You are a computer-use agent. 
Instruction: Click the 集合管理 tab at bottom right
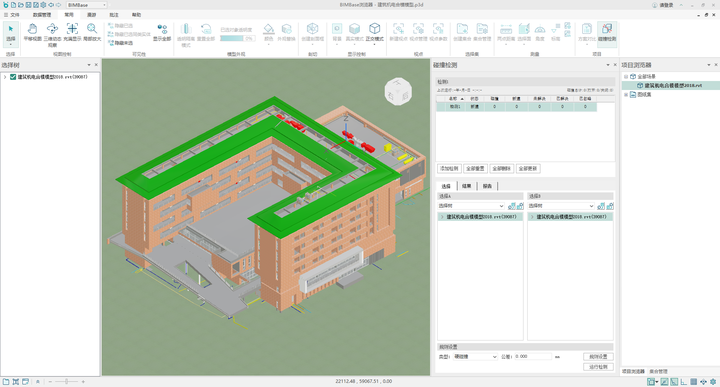click(658, 371)
